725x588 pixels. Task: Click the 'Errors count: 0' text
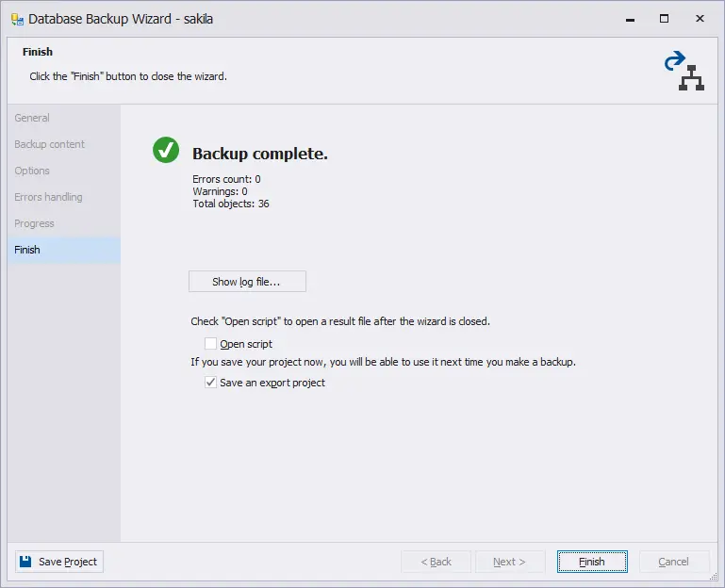[x=226, y=179]
